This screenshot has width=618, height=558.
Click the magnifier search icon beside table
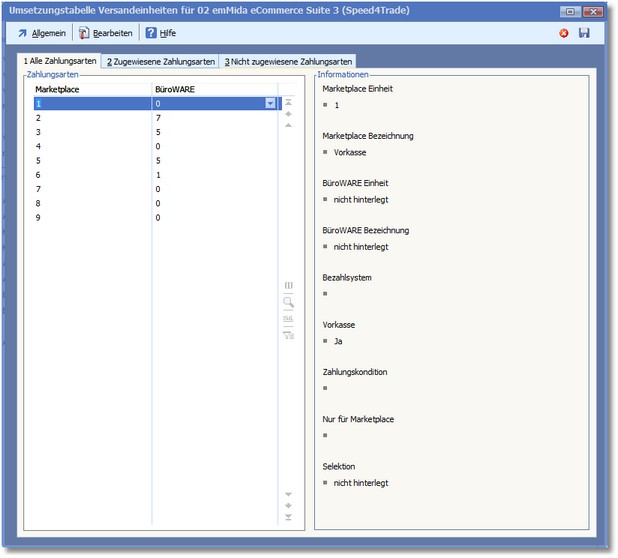click(x=288, y=302)
